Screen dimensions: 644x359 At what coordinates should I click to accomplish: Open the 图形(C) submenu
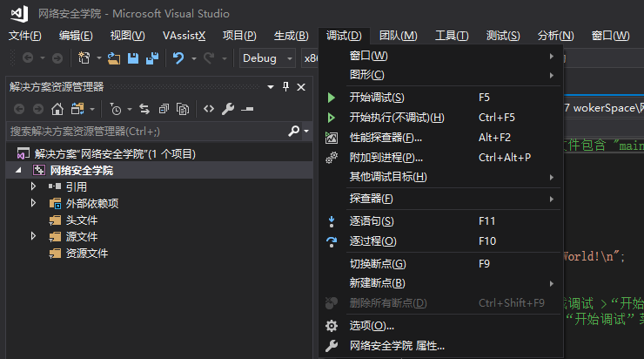pyautogui.click(x=441, y=75)
